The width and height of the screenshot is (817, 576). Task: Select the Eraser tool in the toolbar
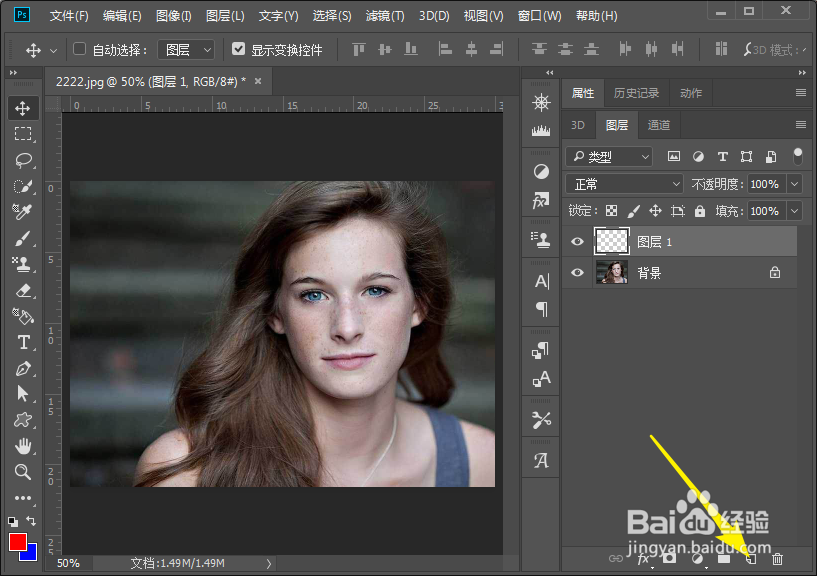click(22, 290)
